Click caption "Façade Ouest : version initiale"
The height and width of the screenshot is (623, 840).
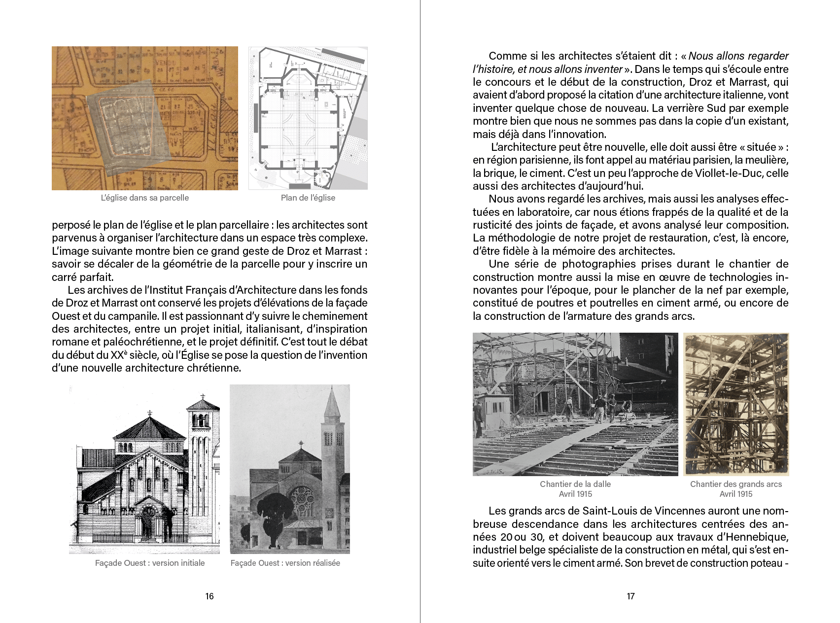[x=150, y=563]
